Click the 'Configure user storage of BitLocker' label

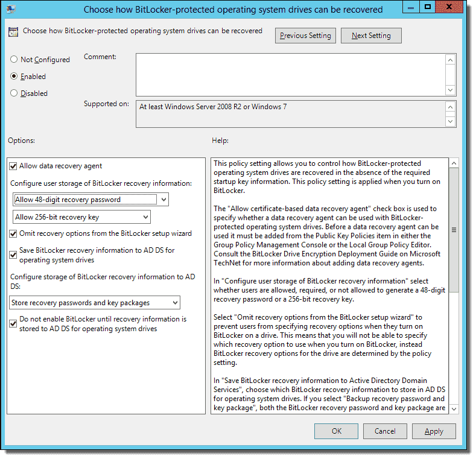point(101,184)
